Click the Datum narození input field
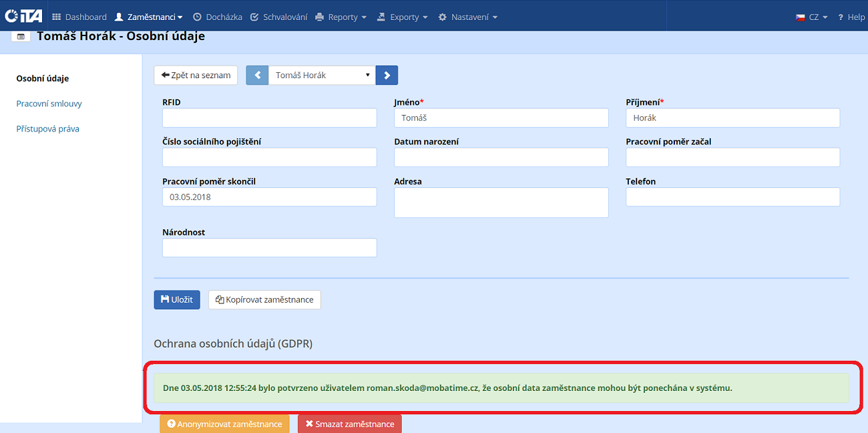868x433 pixels. 501,157
